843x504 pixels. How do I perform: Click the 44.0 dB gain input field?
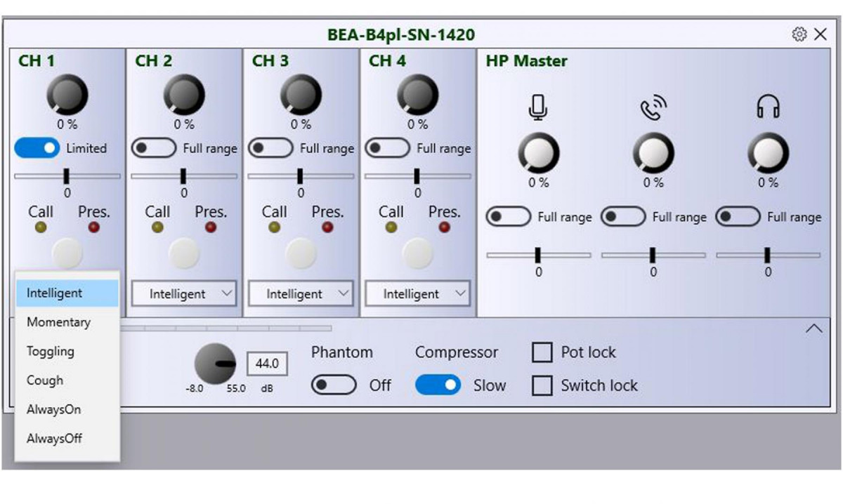coord(267,364)
